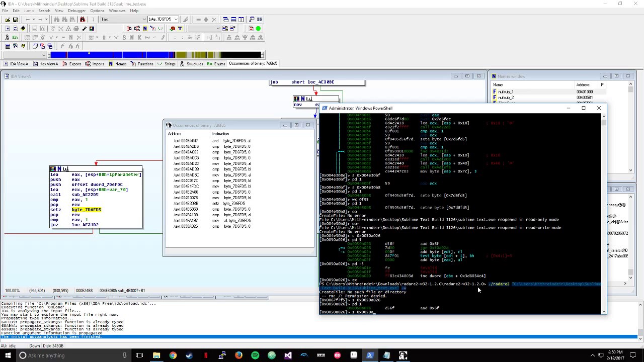644x362 pixels.
Task: Switch to the Exports tab
Action: tap(71, 64)
